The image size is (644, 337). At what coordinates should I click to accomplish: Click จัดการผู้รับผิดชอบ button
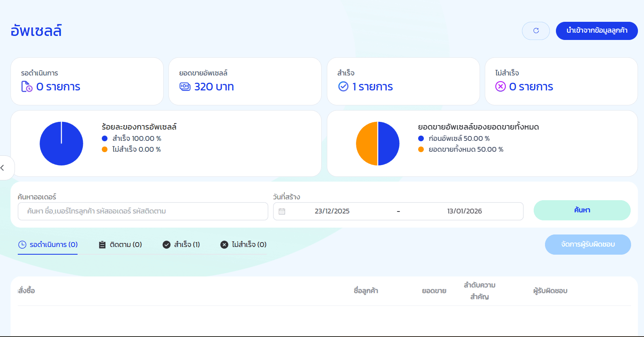click(x=588, y=245)
